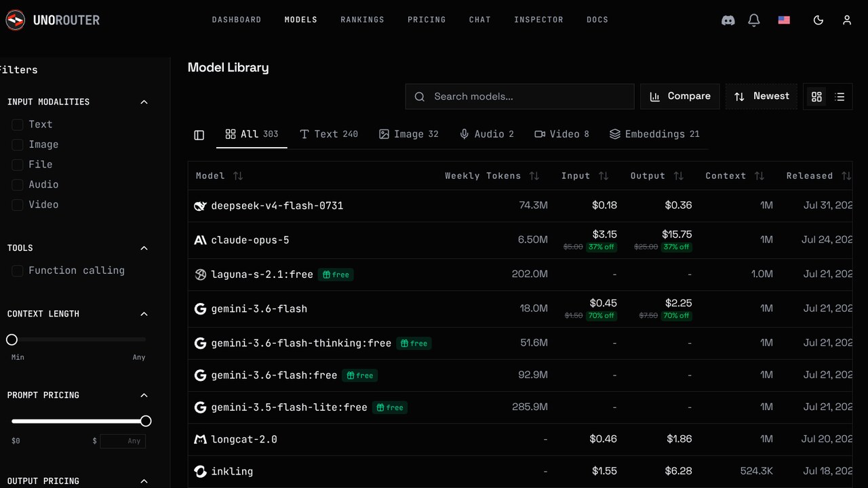Click the laguna-s-2.1:free provider icon
This screenshot has width=868, height=488.
click(200, 274)
